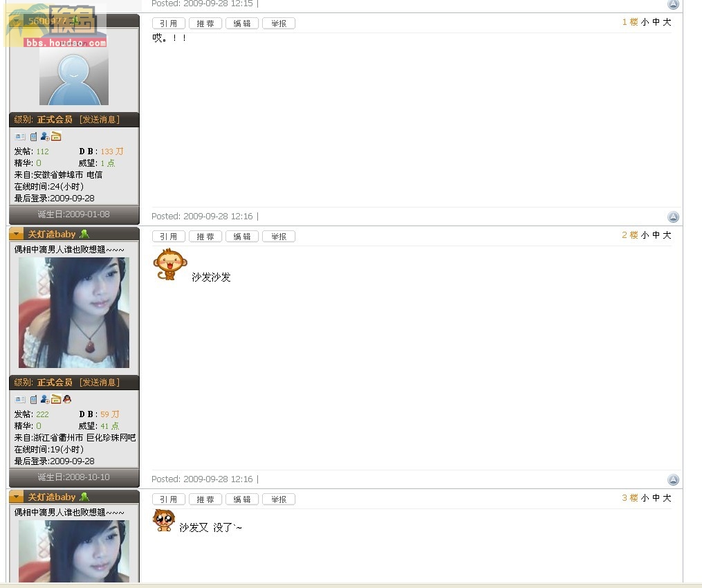Click 举报 report button on floor 2
The height and width of the screenshot is (588, 702).
point(279,237)
